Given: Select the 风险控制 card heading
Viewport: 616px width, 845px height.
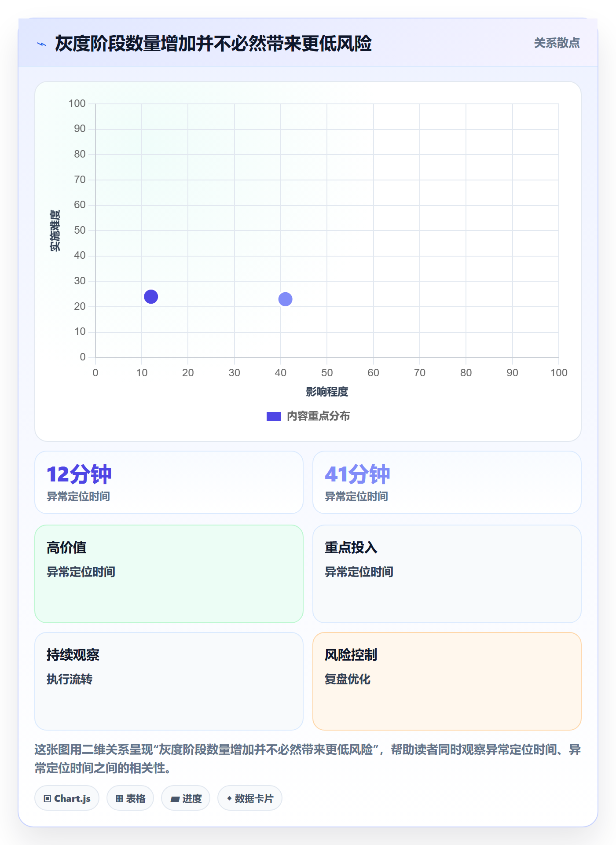Looking at the screenshot, I should pos(351,655).
